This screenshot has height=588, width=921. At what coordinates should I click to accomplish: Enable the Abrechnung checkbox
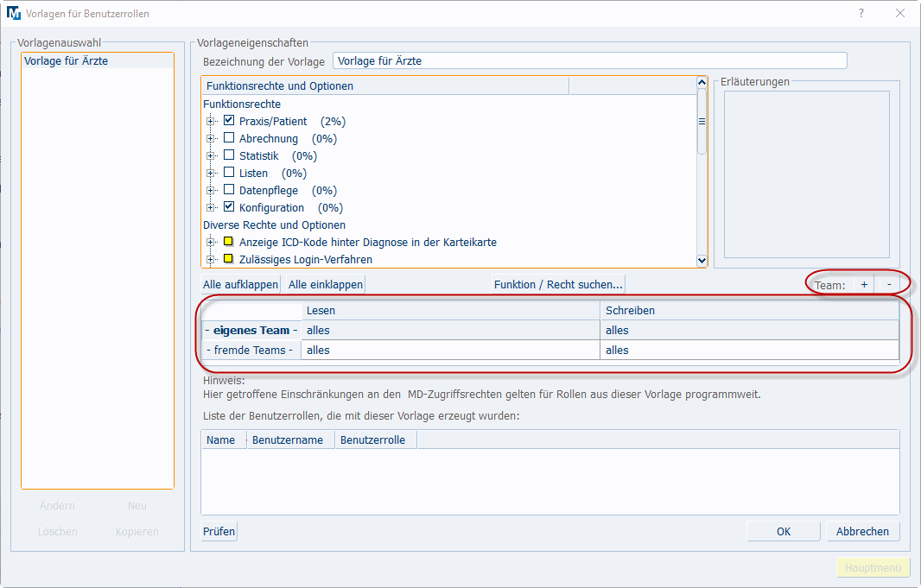(x=229, y=138)
